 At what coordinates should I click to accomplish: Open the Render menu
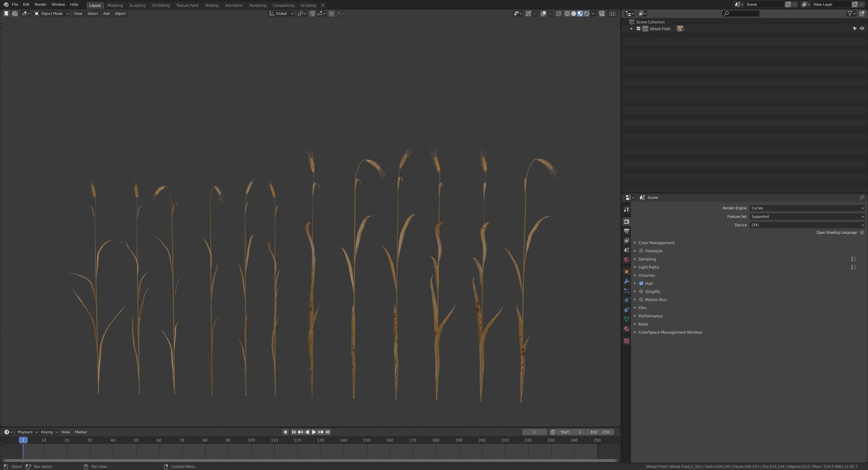pyautogui.click(x=40, y=4)
